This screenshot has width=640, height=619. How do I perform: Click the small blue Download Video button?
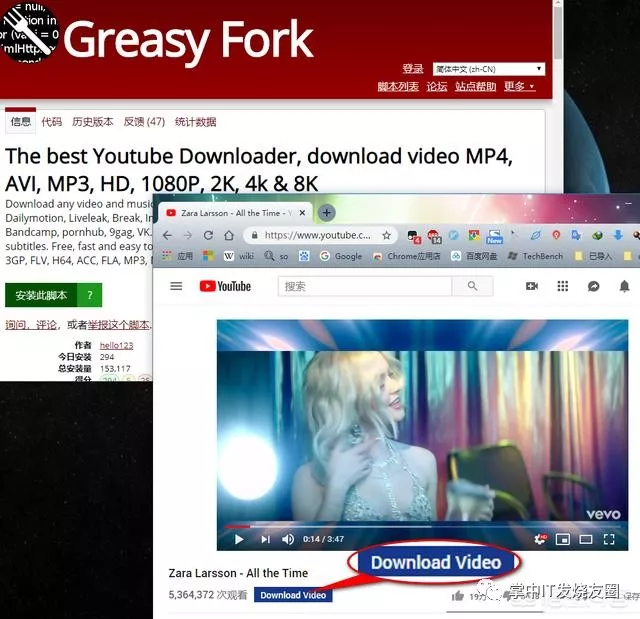pos(293,595)
